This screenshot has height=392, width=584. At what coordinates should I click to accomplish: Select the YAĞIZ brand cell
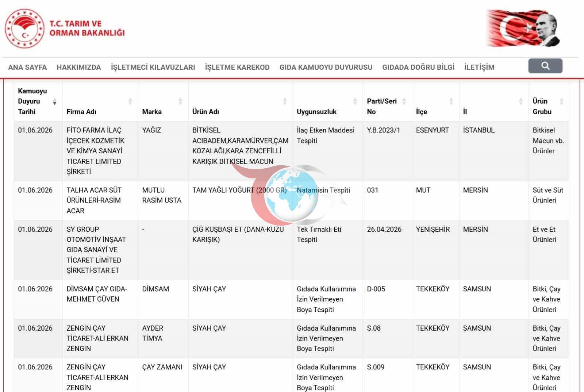click(x=163, y=151)
